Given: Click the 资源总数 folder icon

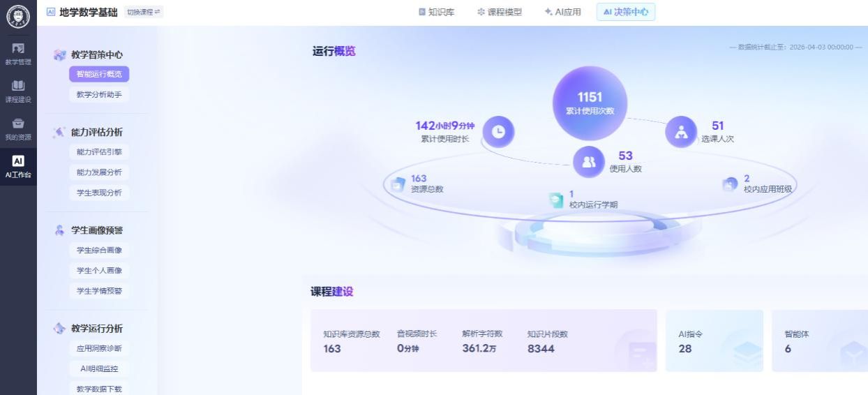Looking at the screenshot, I should click(398, 184).
